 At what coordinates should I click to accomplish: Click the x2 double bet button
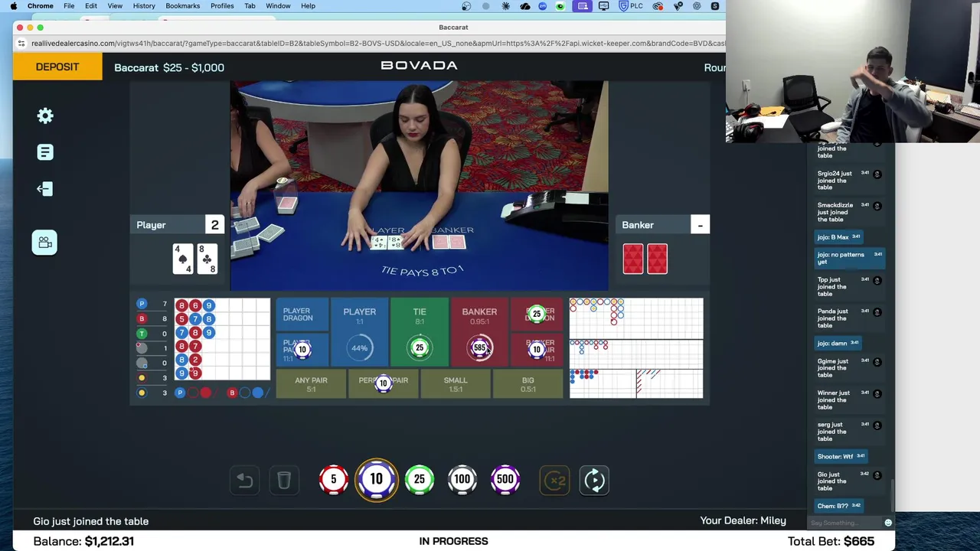pyautogui.click(x=555, y=481)
